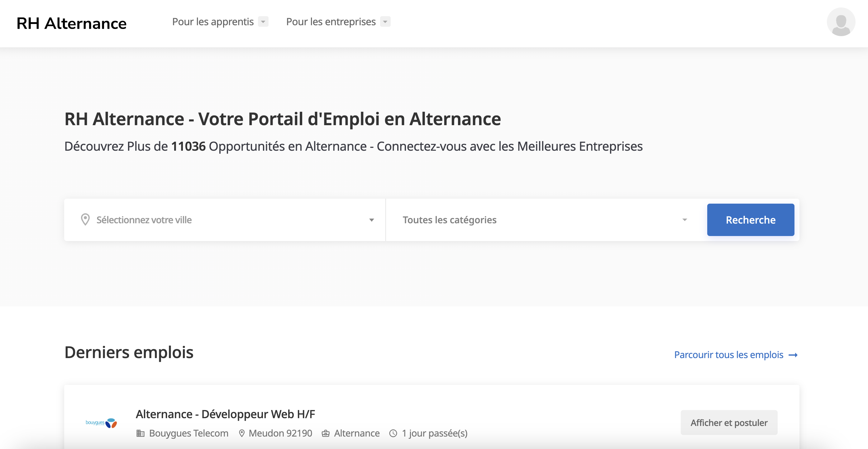Click the building icon beside Bouygues Telecom
The image size is (868, 449).
point(140,433)
